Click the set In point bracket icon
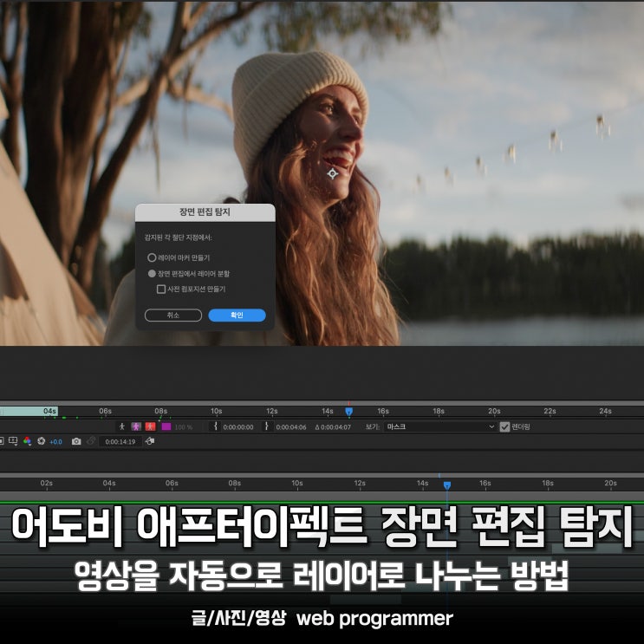The image size is (644, 644). point(215,426)
